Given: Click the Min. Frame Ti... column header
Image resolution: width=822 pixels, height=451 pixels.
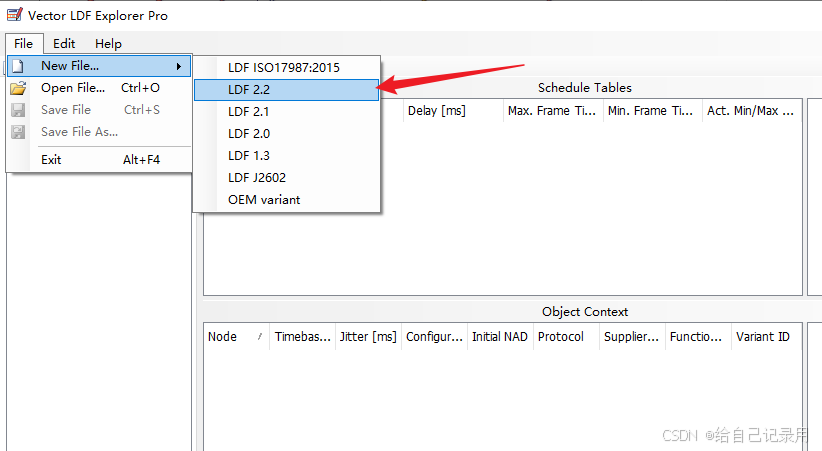Looking at the screenshot, I should tap(653, 111).
